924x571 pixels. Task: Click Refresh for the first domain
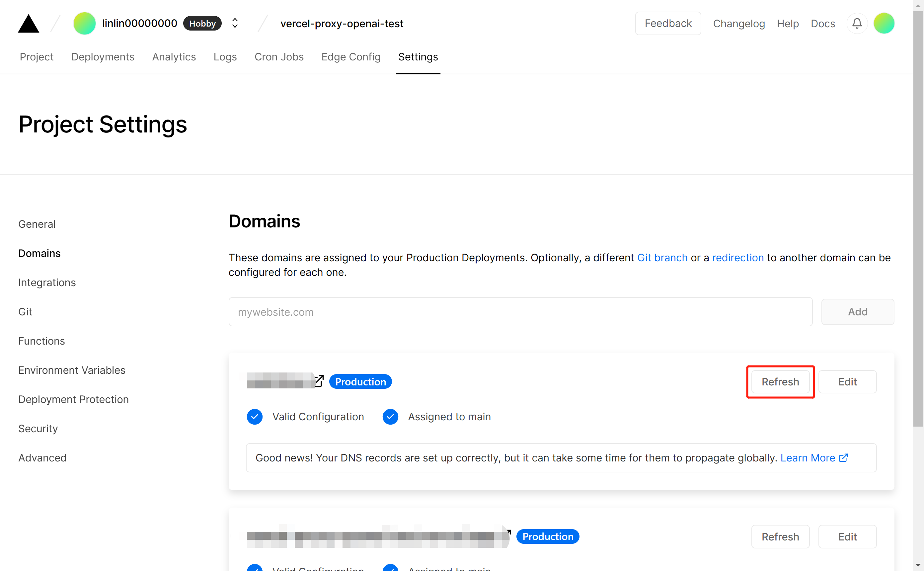(780, 381)
